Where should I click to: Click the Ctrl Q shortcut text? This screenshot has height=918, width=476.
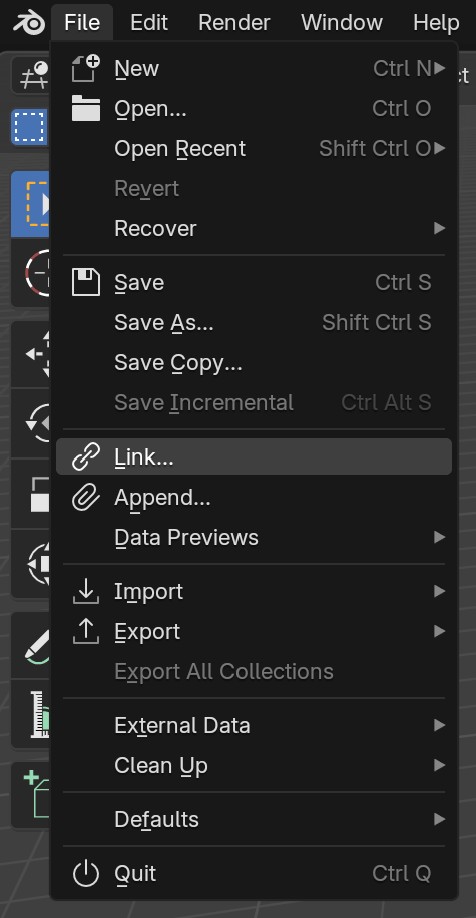[x=402, y=873]
